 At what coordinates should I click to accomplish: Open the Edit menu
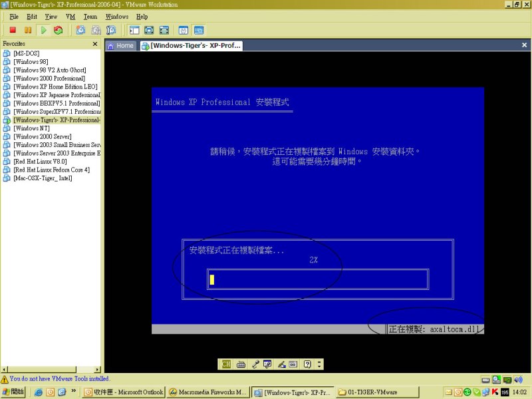[x=32, y=17]
